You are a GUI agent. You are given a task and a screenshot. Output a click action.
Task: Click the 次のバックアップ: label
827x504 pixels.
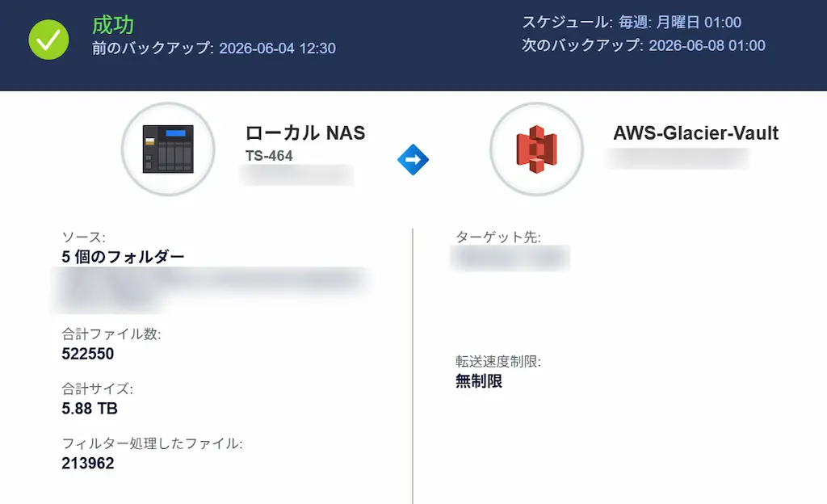coord(583,45)
